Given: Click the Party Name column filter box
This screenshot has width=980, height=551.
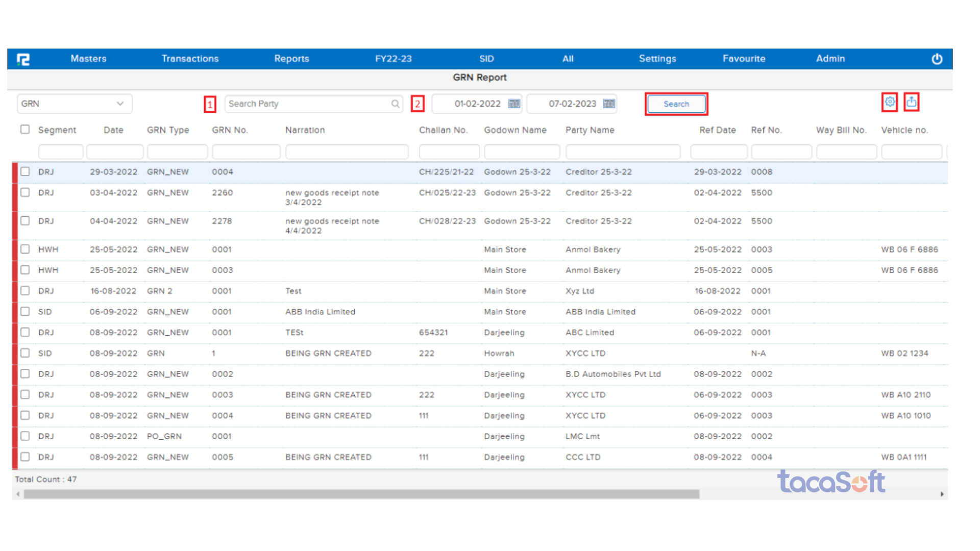Looking at the screenshot, I should pyautogui.click(x=623, y=152).
